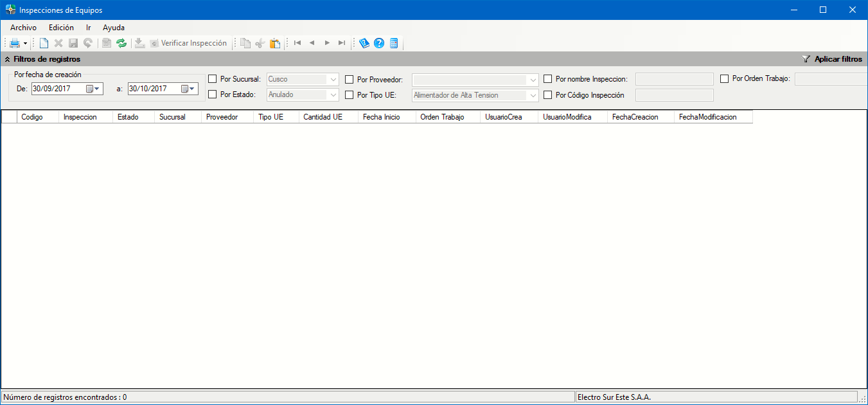Open the calculator icon in toolbar
Screen dimensions: 868x405
[394, 43]
